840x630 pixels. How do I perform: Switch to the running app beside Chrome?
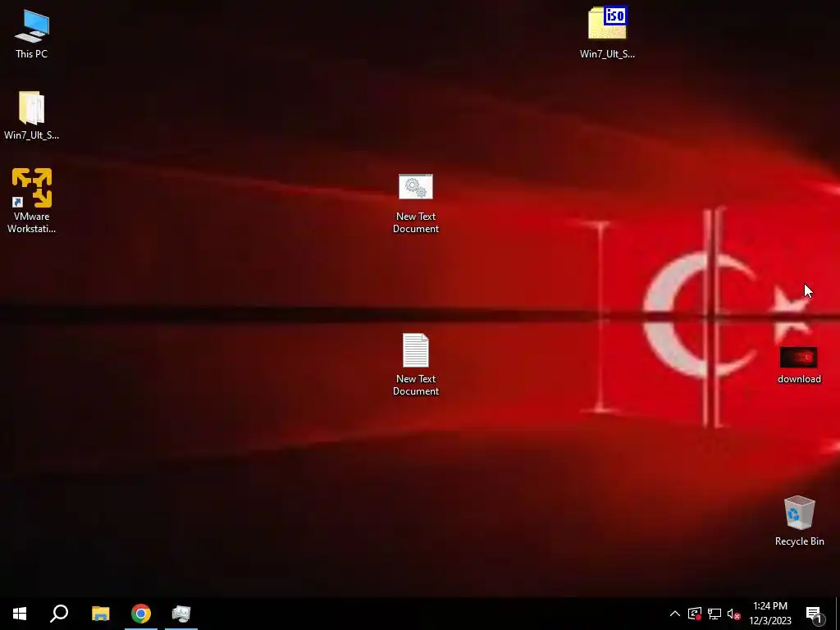tap(181, 614)
